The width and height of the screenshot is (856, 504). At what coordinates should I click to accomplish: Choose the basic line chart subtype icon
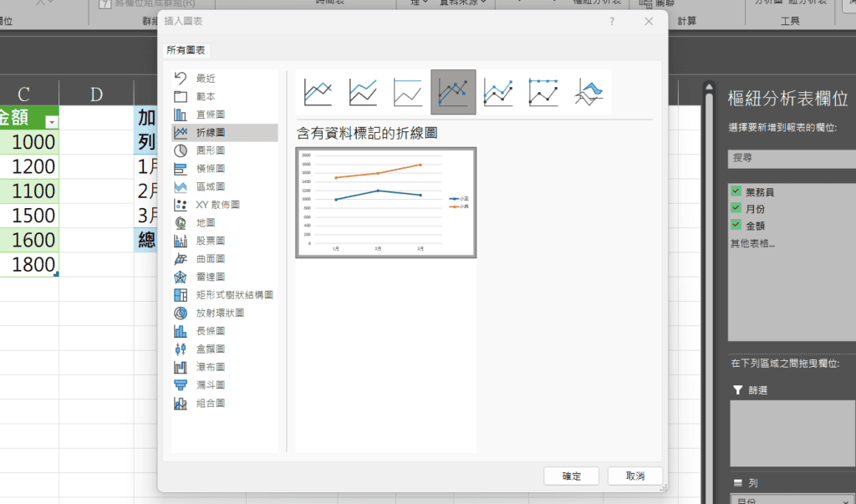[x=318, y=92]
